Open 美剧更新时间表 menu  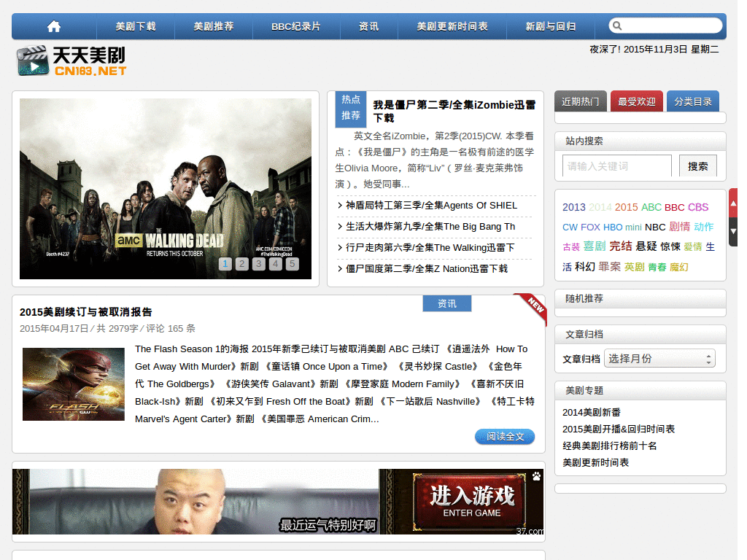452,27
